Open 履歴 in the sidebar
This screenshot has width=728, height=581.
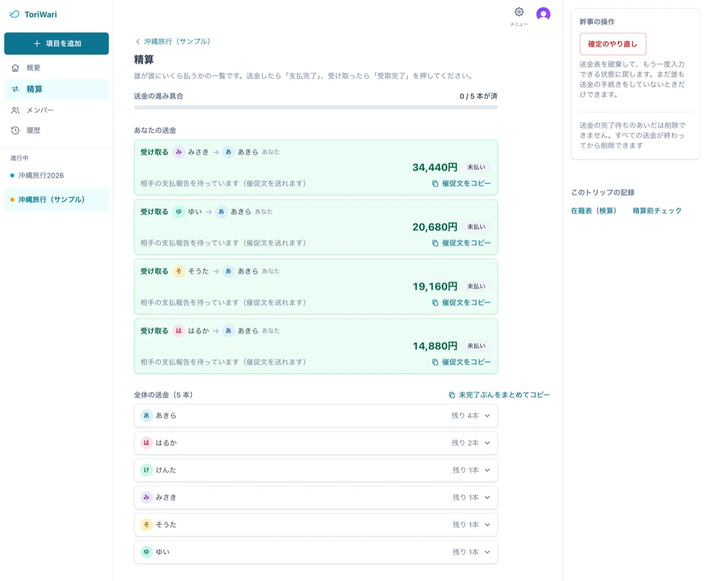click(56, 130)
